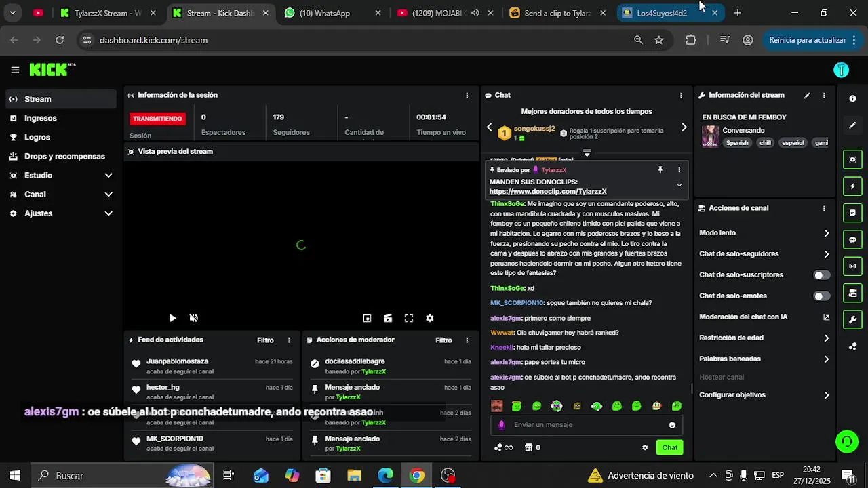Open the green headset support button
Screen dimensions: 868x488
pos(846,442)
